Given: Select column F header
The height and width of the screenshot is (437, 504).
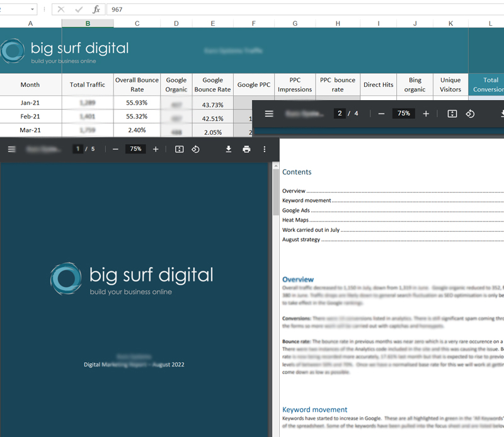Looking at the screenshot, I should 254,23.
